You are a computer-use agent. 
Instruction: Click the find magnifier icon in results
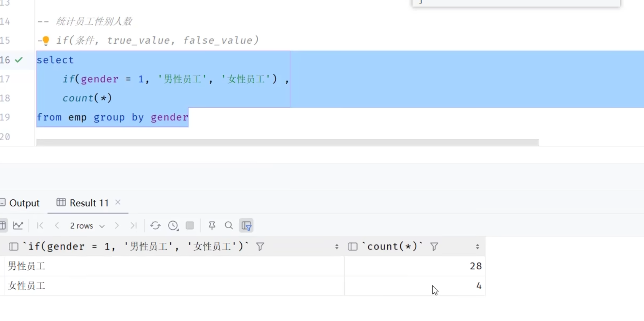coord(229,226)
